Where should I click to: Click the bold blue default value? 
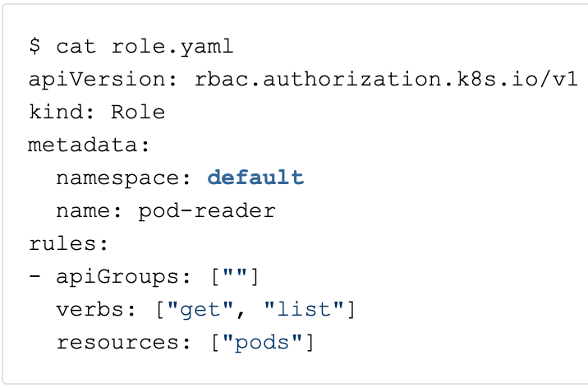(x=255, y=178)
